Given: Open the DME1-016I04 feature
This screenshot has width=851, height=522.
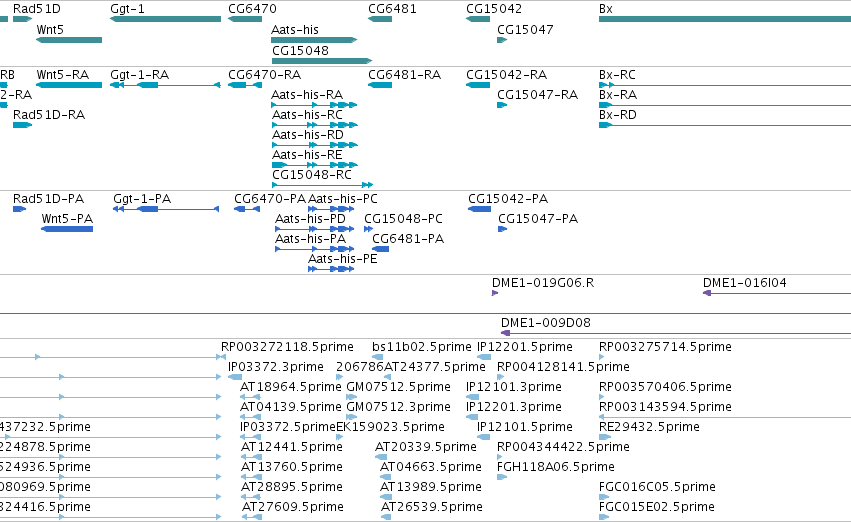Looking at the screenshot, I should click(x=777, y=293).
